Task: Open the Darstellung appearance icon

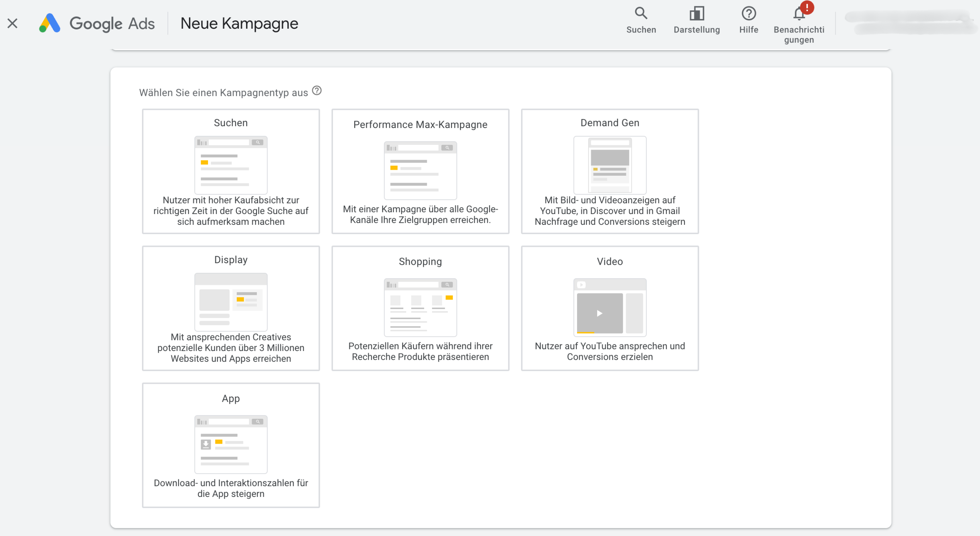Action: tap(696, 14)
